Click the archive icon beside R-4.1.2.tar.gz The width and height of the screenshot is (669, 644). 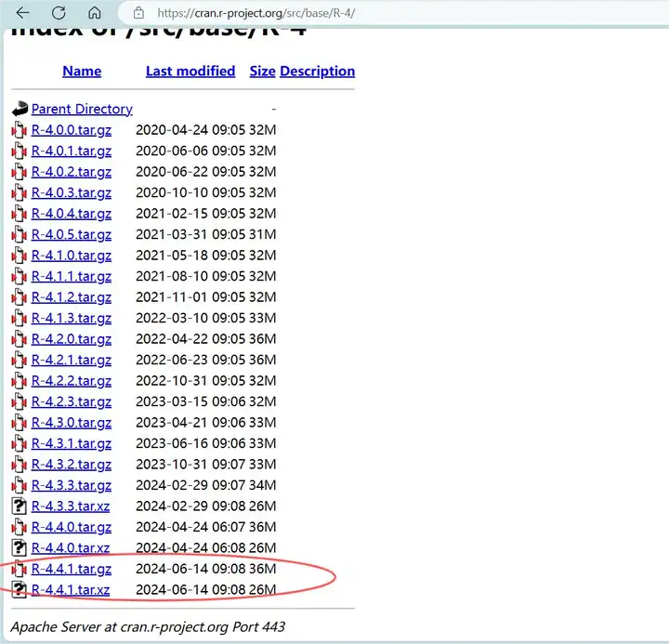pos(19,297)
